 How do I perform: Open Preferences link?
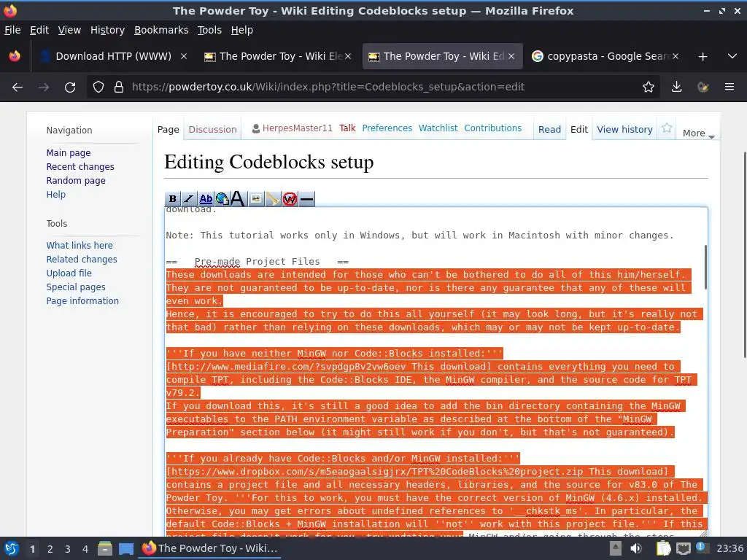pos(387,128)
